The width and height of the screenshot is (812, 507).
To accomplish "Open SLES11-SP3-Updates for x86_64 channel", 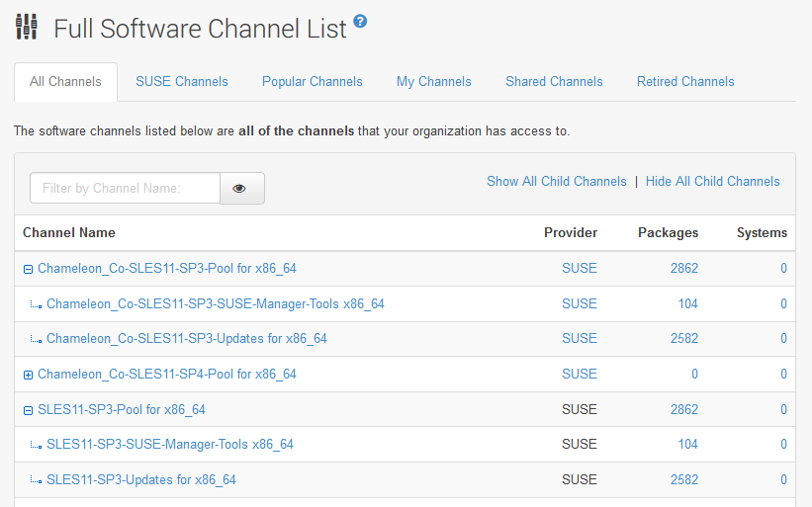I will (x=141, y=480).
